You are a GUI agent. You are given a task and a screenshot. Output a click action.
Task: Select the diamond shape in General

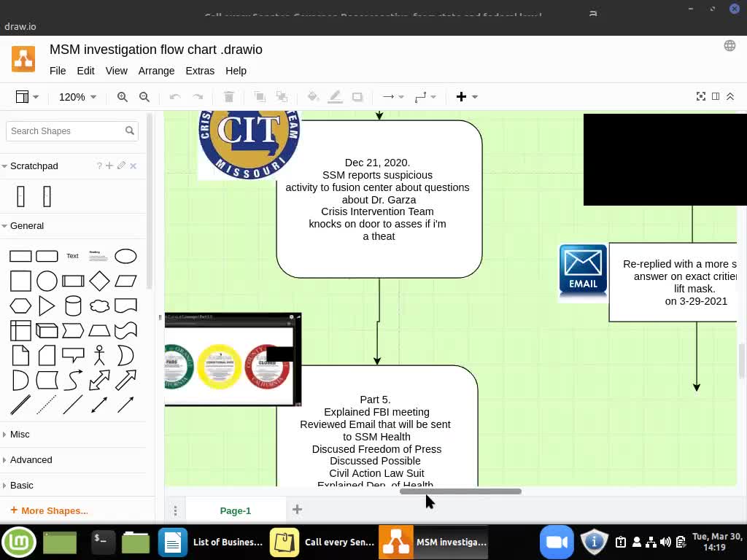tap(99, 281)
